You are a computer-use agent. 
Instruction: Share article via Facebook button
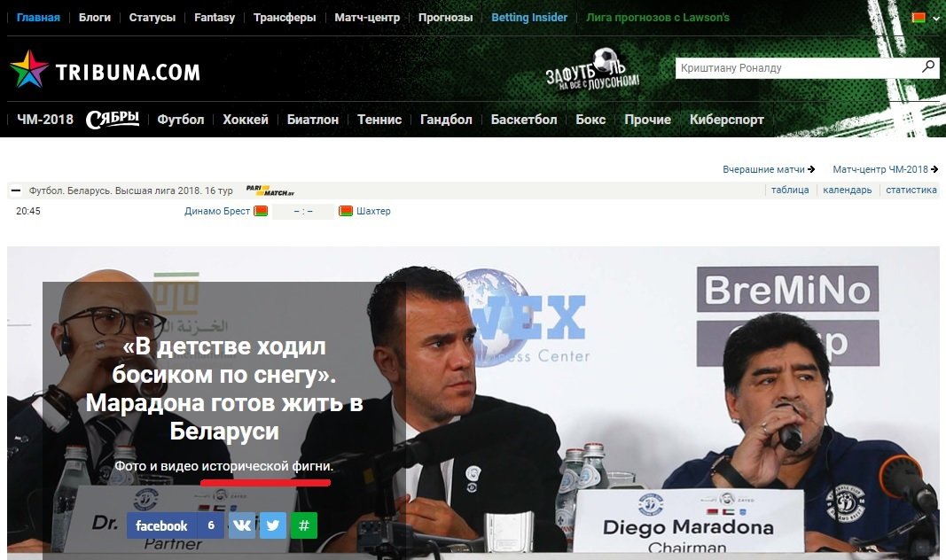[175, 525]
